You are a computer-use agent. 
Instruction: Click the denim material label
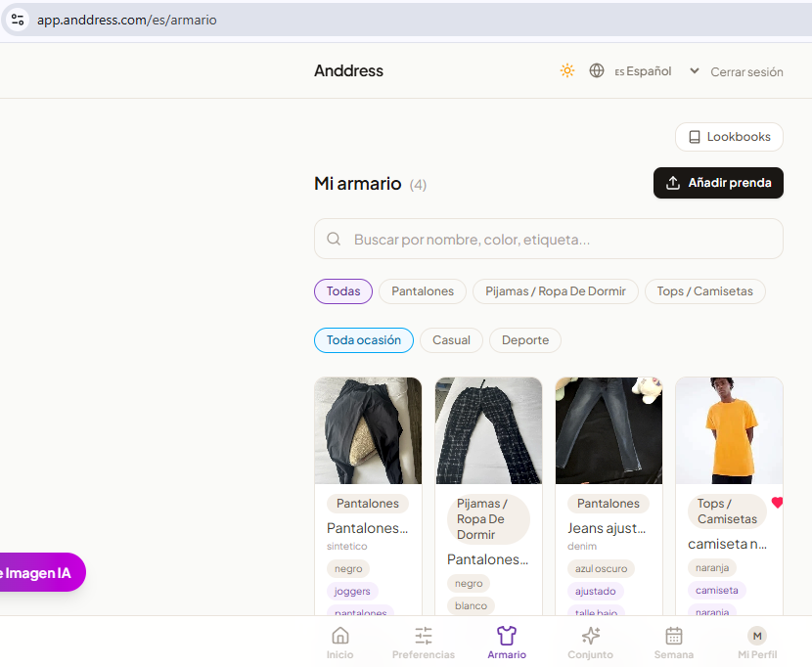[x=581, y=546]
